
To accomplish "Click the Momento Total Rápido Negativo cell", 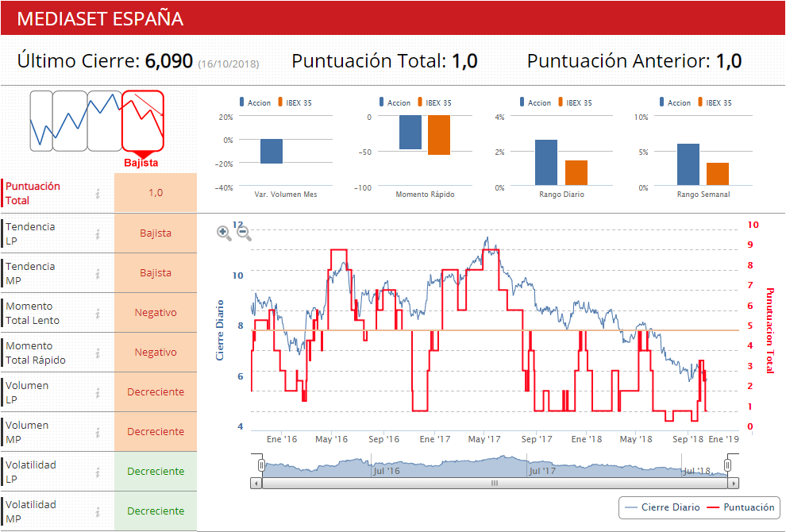I will point(156,352).
